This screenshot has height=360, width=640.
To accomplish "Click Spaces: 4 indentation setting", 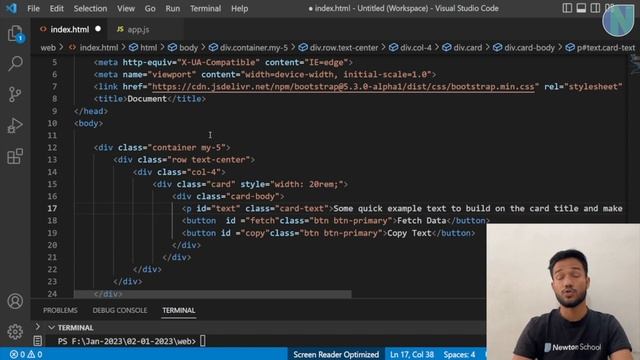I will (x=459, y=354).
